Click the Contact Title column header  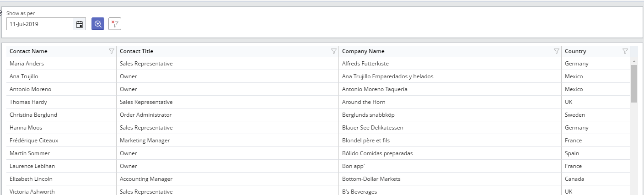pyautogui.click(x=136, y=51)
